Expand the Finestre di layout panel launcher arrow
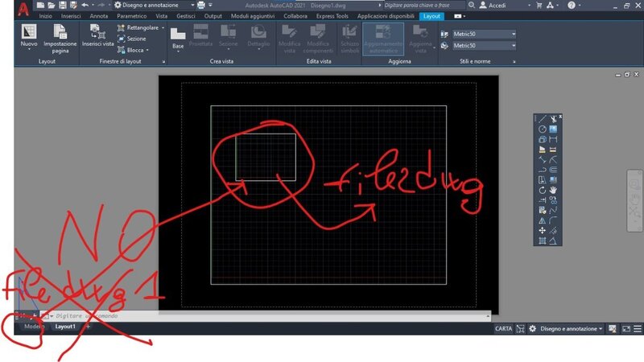The image size is (644, 362). point(163,62)
